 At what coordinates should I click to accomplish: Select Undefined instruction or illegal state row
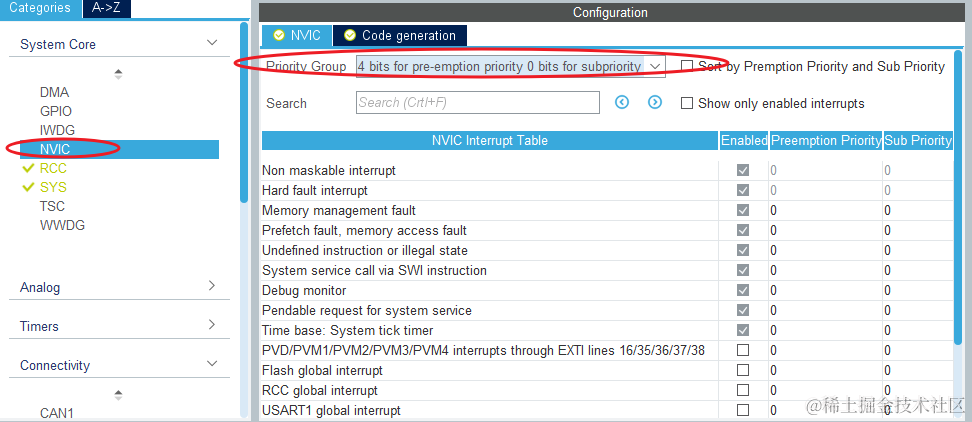(x=608, y=250)
